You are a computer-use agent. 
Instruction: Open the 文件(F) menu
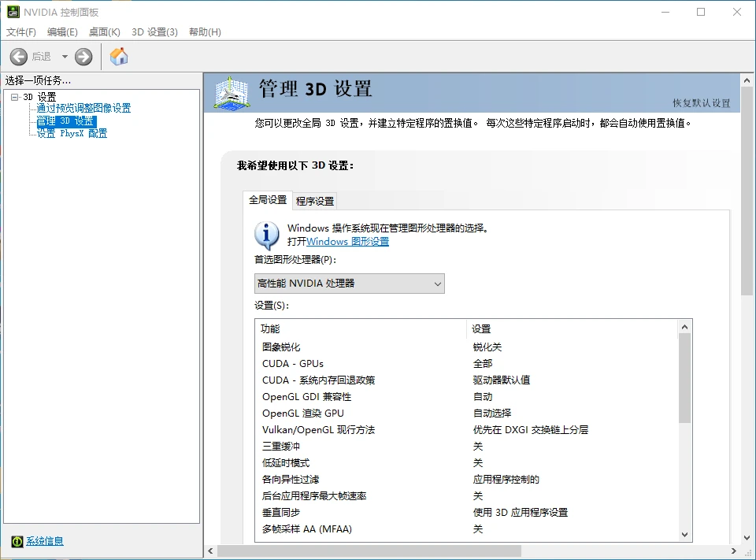tap(21, 32)
